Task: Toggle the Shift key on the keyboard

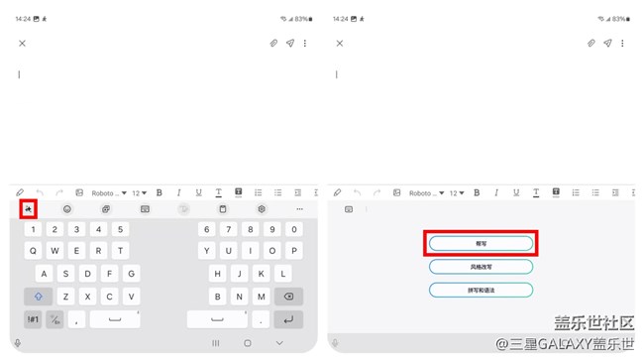Action: tap(39, 297)
